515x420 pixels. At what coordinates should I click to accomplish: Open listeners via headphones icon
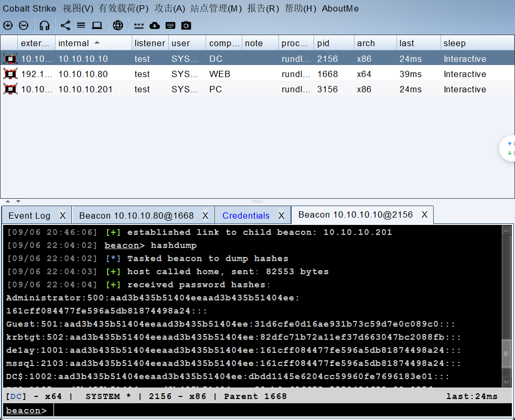45,26
